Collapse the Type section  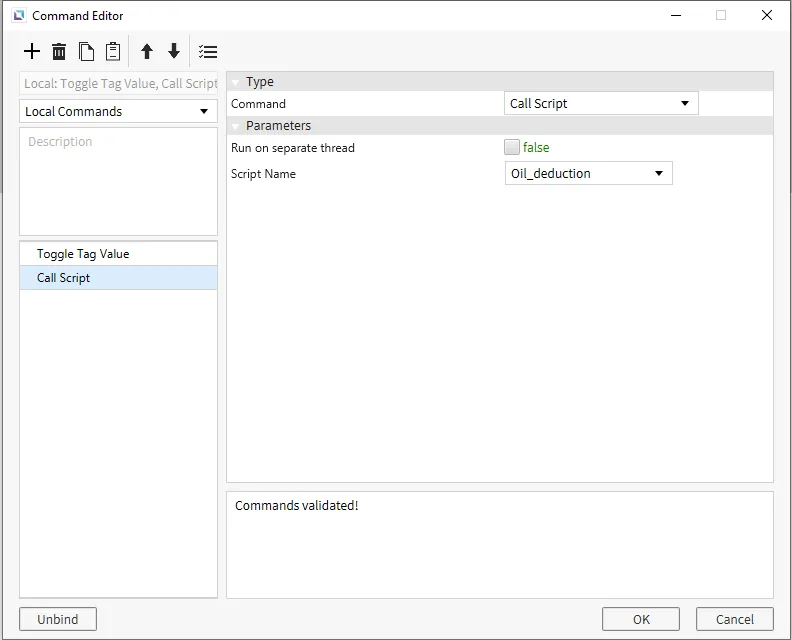[x=236, y=82]
